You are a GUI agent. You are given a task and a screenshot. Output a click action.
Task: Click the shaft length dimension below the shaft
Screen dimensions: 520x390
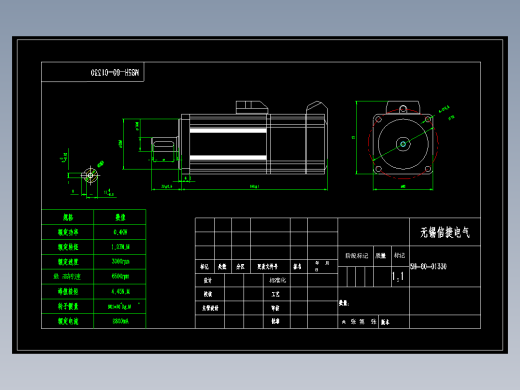pos(167,187)
